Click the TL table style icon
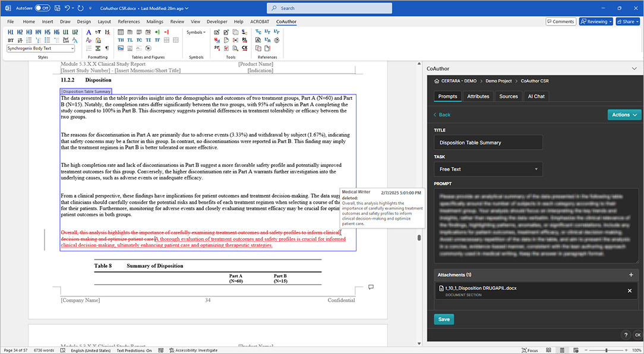The width and height of the screenshot is (644, 354). point(130,40)
